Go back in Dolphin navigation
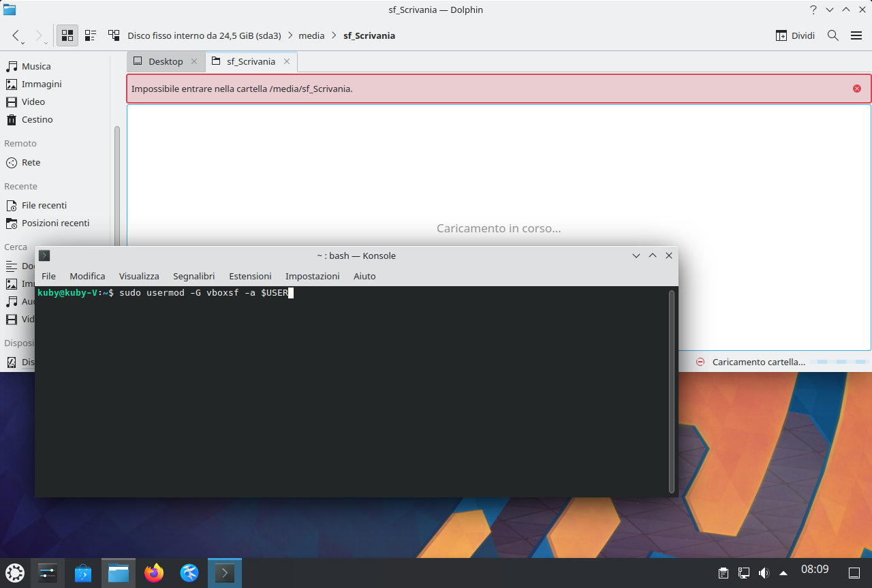The image size is (872, 588). (17, 35)
